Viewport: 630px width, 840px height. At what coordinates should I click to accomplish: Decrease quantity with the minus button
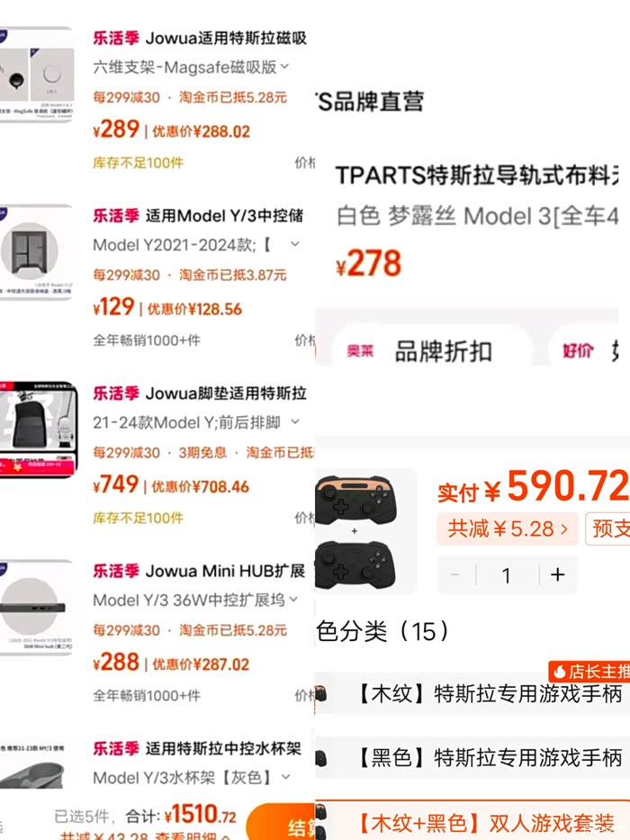(x=456, y=574)
